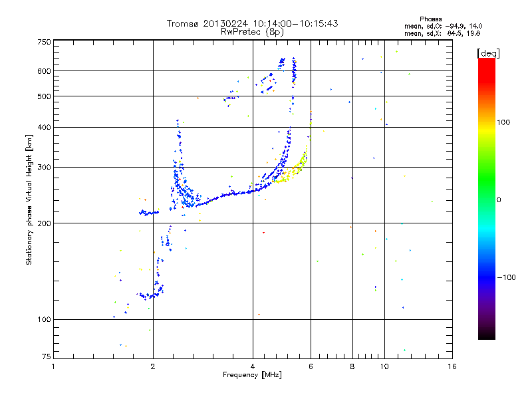This screenshot has width=532, height=399.
Task: Click the y-axis label "300"
Action: (44, 168)
